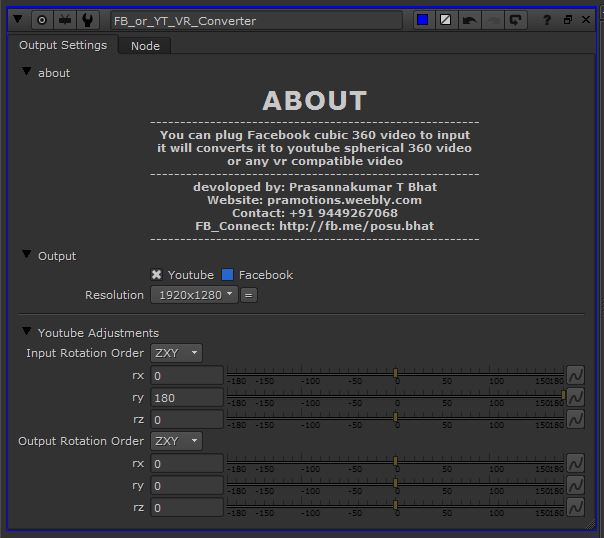Click the equals button beside Resolution

click(249, 295)
